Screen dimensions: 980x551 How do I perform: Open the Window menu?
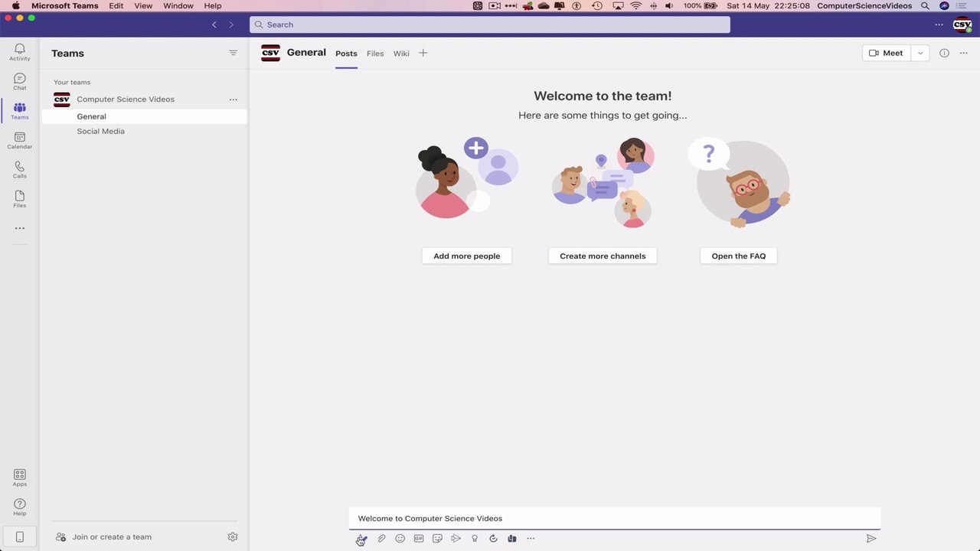[x=178, y=5]
